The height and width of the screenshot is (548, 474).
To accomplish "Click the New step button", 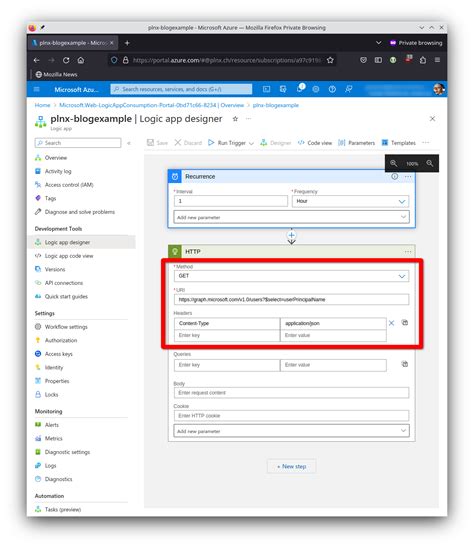I will click(292, 466).
